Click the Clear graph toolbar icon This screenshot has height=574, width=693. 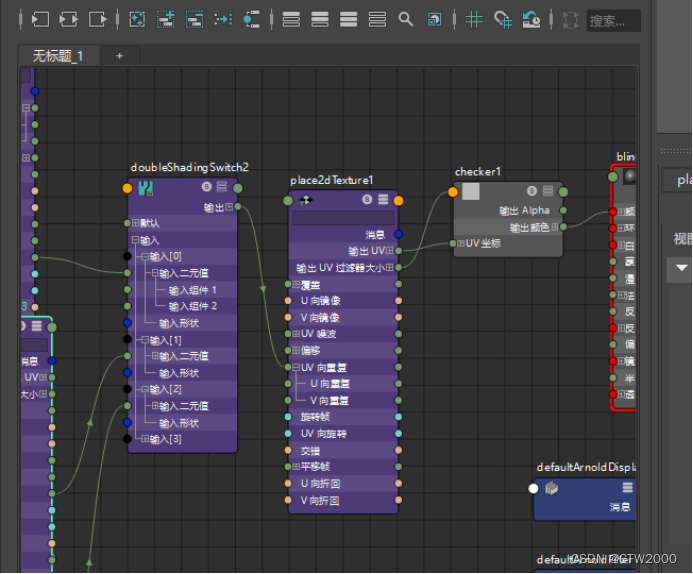click(137, 19)
